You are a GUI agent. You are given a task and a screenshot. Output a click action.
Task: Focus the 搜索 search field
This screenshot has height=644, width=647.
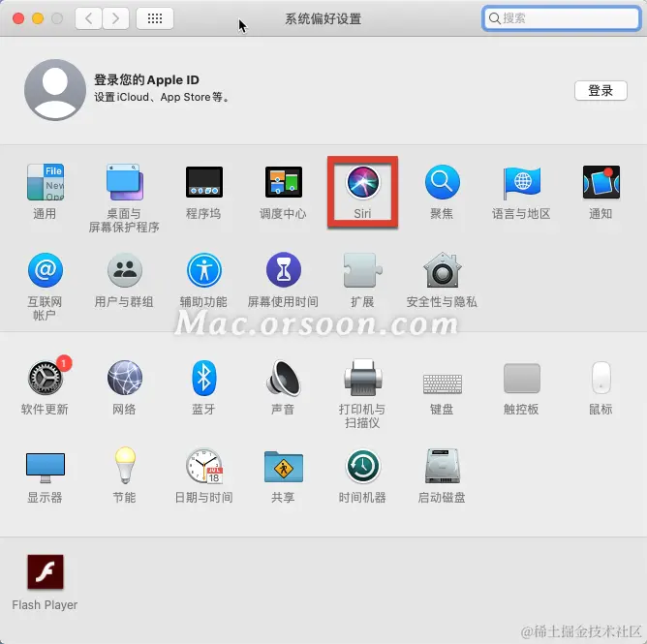pyautogui.click(x=561, y=18)
